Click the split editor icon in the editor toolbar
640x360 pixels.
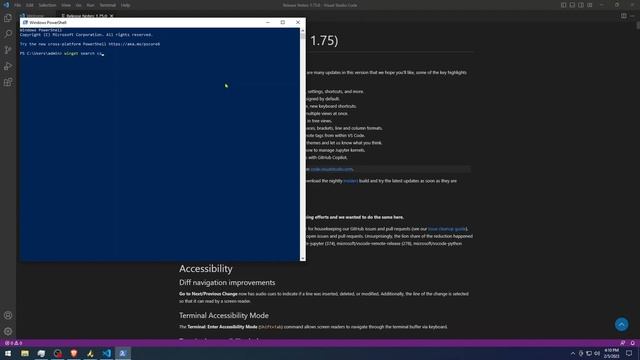point(624,16)
